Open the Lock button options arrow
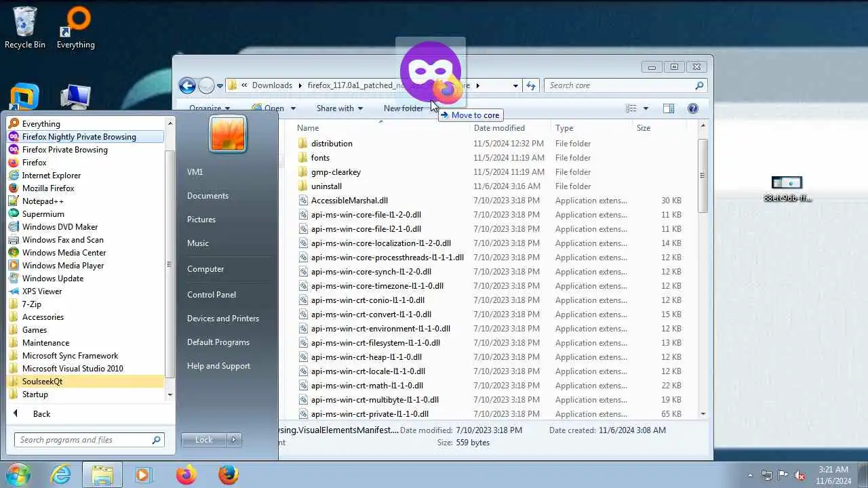Image resolution: width=868 pixels, height=488 pixels. pos(234,440)
